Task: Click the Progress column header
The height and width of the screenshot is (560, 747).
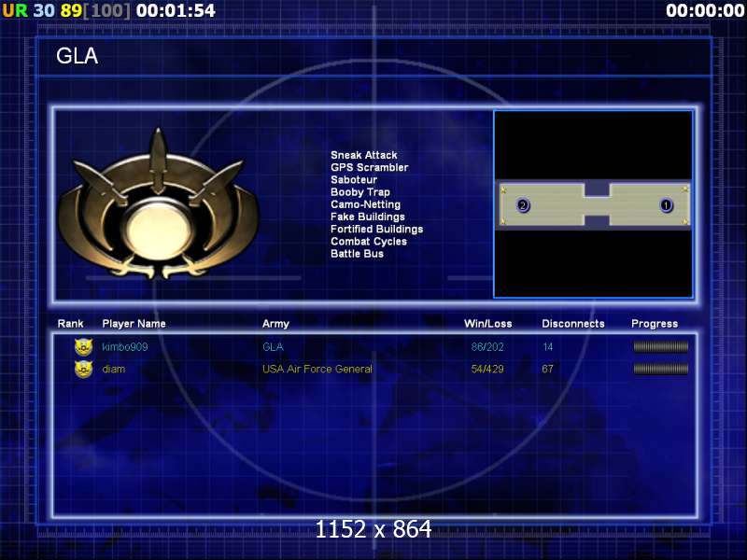Action: click(655, 324)
